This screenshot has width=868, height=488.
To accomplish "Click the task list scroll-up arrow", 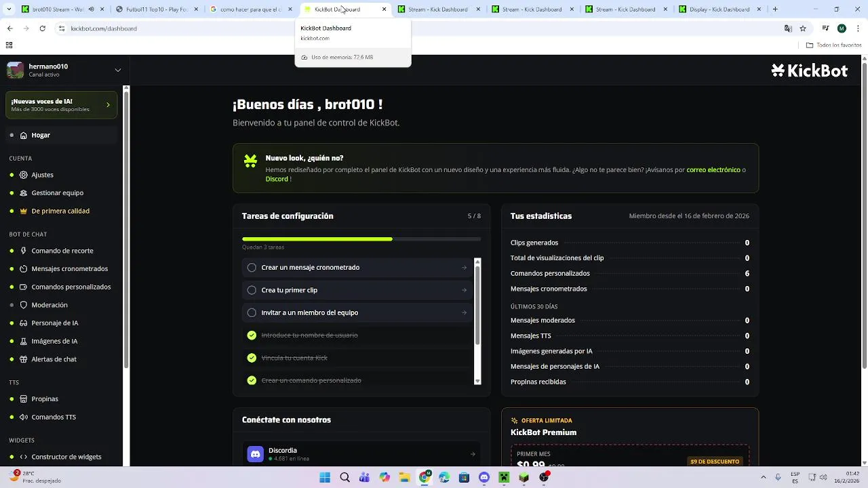I will pyautogui.click(x=477, y=262).
